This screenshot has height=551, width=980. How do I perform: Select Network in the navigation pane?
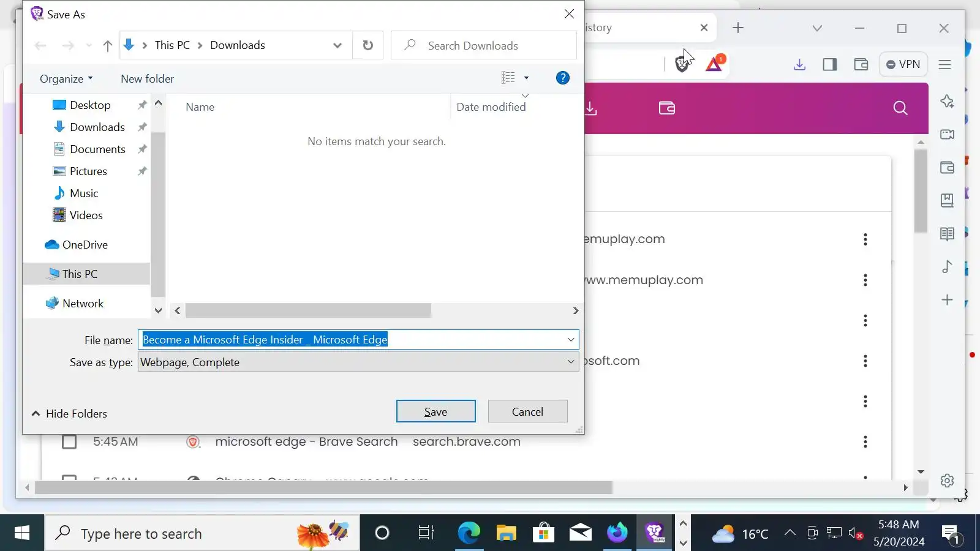click(83, 303)
